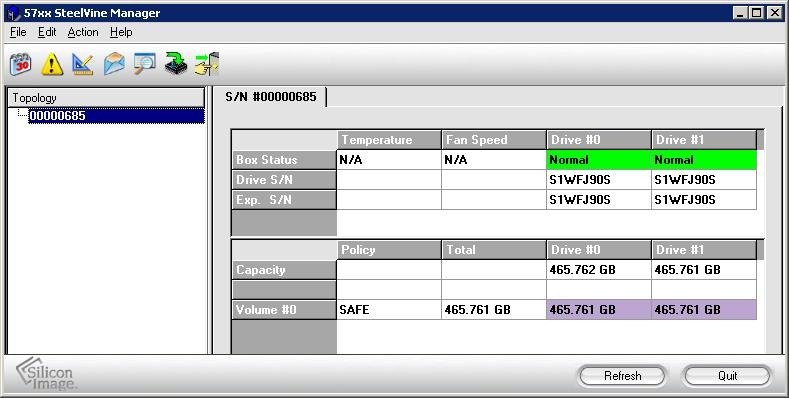Click the calendar scheduling toolbar icon
Screen dimensions: 789x398
[x=21, y=64]
